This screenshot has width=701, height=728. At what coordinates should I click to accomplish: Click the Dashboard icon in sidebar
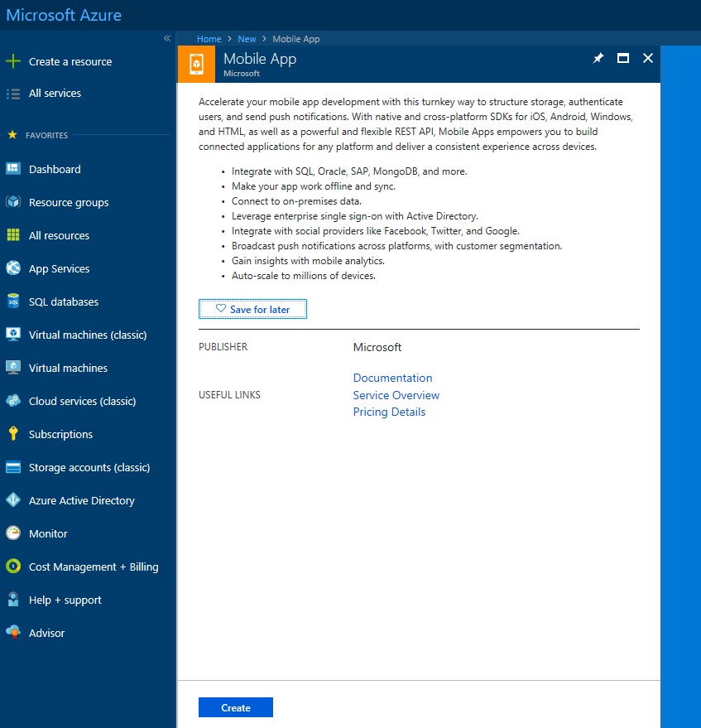point(13,168)
